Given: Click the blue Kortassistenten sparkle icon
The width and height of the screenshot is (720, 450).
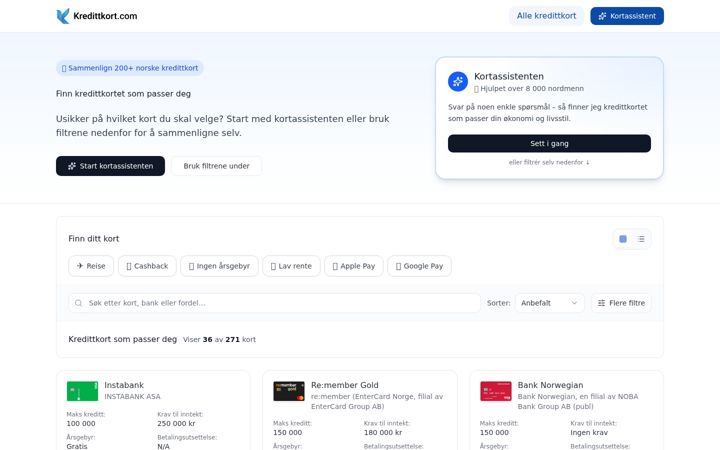Looking at the screenshot, I should point(458,82).
